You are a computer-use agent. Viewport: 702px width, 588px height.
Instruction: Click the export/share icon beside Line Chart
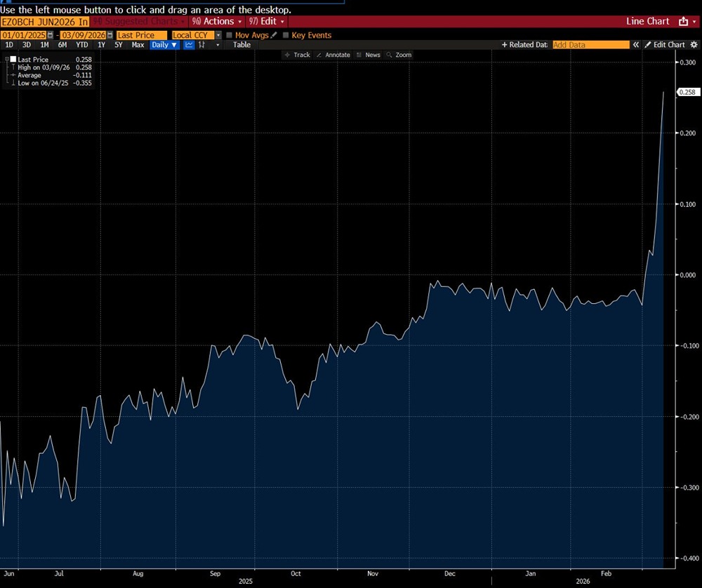coord(684,22)
